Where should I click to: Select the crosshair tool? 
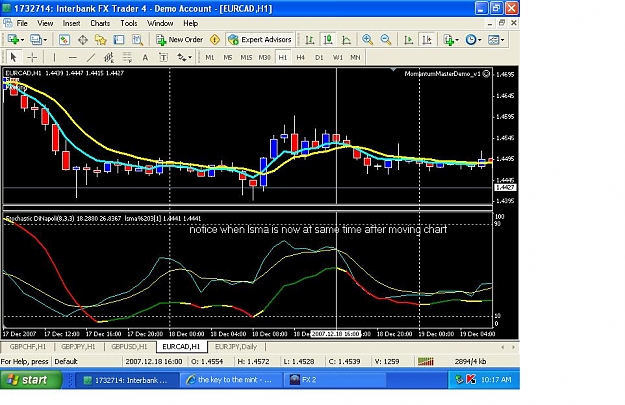click(32, 57)
